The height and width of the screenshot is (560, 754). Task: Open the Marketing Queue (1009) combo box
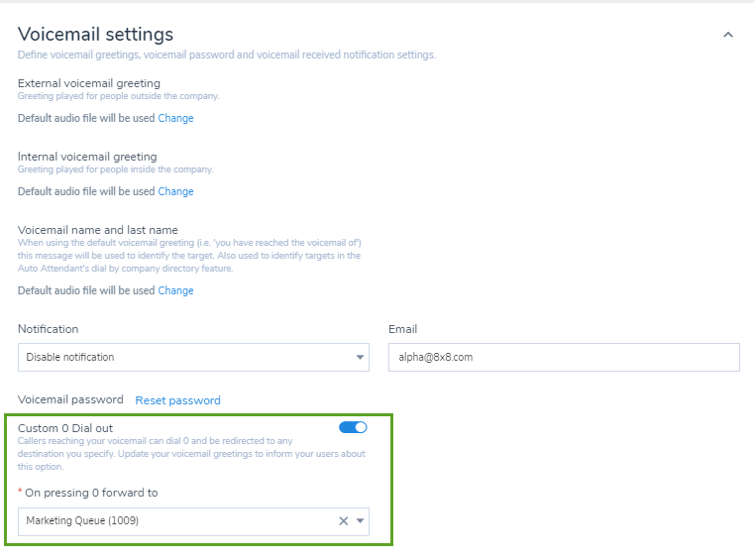point(193,521)
